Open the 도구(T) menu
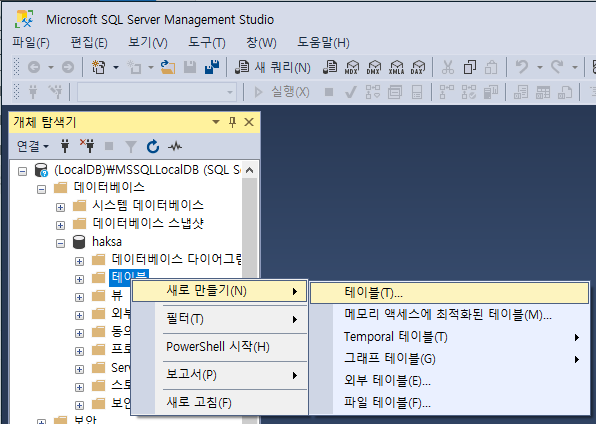Viewport: 596px width, 424px height. tap(207, 42)
